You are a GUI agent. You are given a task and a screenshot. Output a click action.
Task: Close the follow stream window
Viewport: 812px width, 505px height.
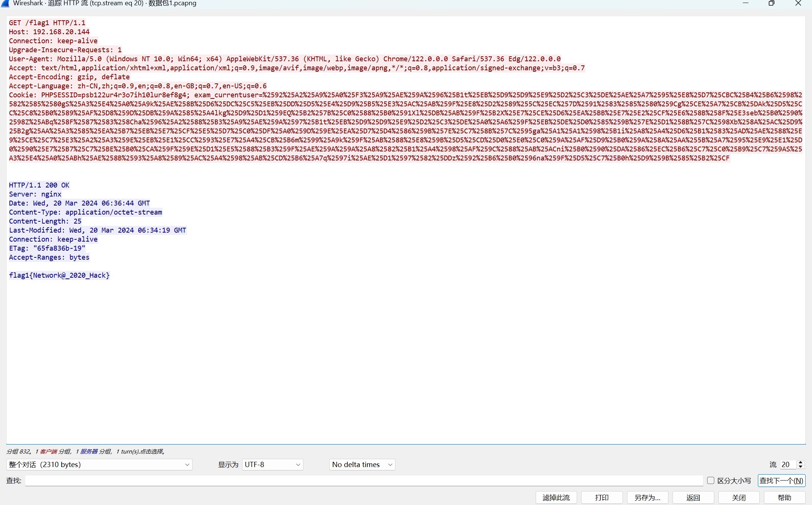[x=798, y=3]
